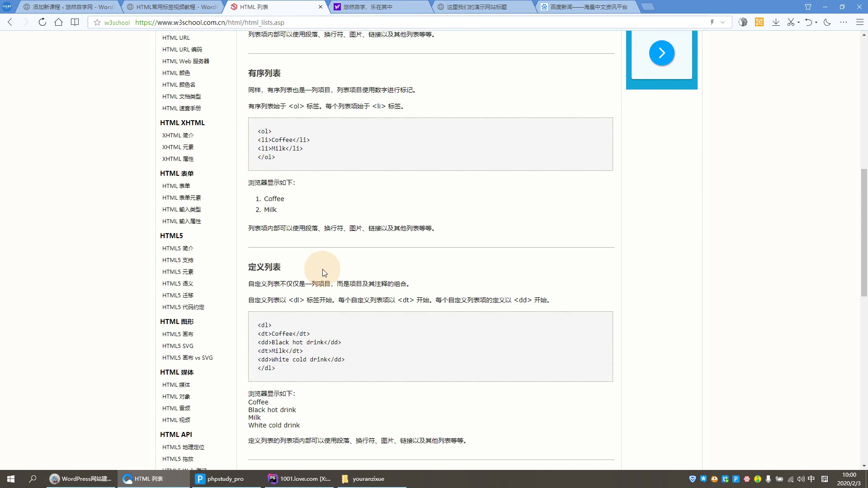Click the blue shield security tray icon
Image resolution: width=868 pixels, height=488 pixels.
coord(692,479)
